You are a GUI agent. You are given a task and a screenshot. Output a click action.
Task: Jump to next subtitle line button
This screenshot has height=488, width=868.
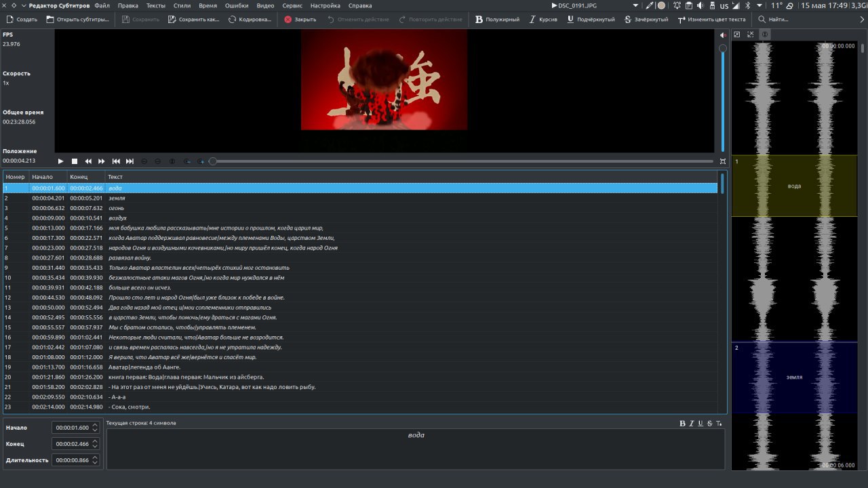[130, 161]
